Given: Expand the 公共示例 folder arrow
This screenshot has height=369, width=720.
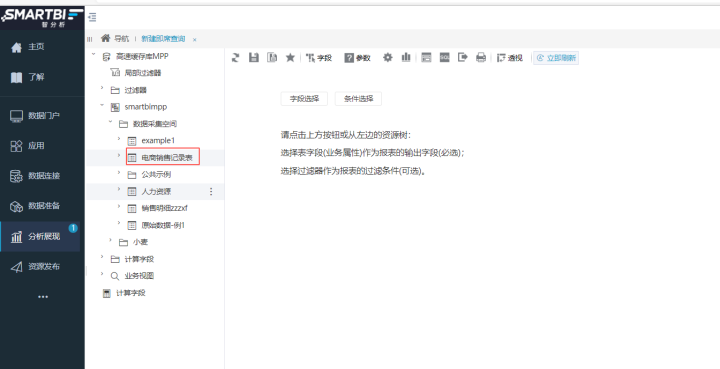Looking at the screenshot, I should (118, 173).
